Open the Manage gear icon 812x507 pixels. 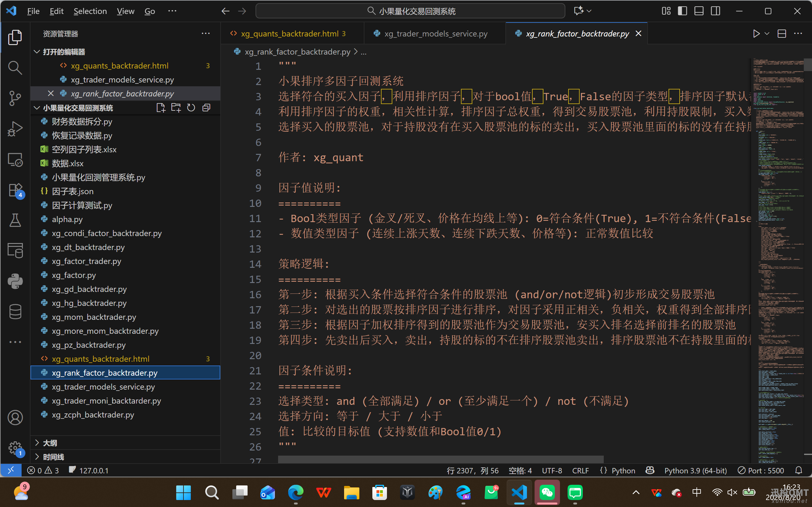pyautogui.click(x=15, y=448)
